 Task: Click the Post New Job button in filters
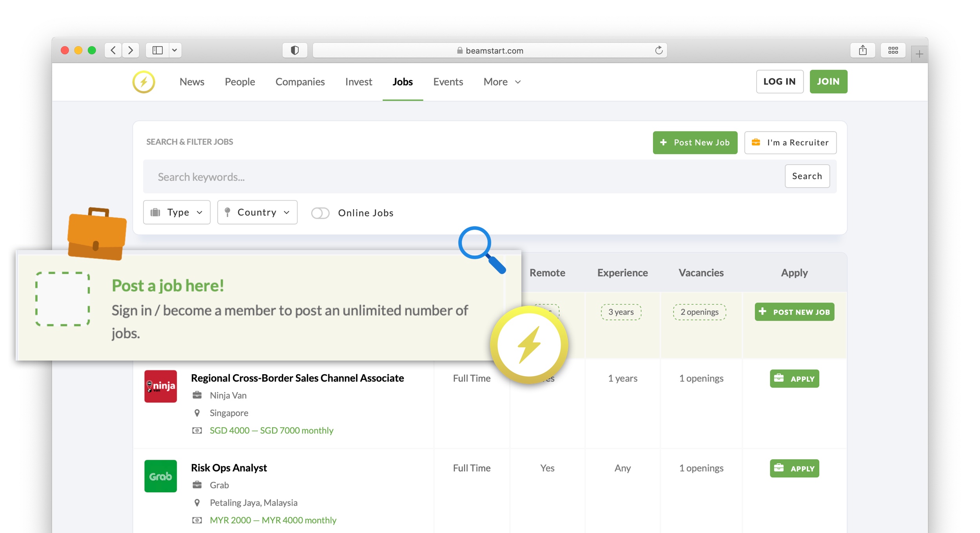coord(695,143)
